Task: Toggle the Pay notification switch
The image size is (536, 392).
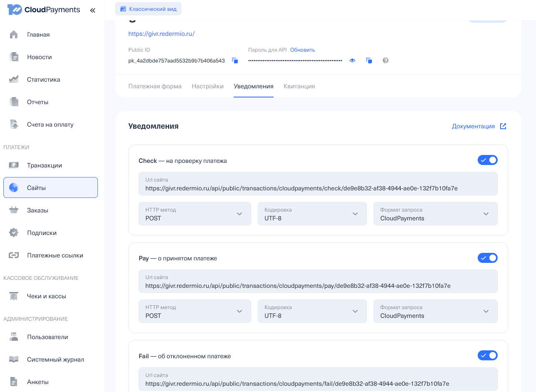Action: [x=488, y=258]
